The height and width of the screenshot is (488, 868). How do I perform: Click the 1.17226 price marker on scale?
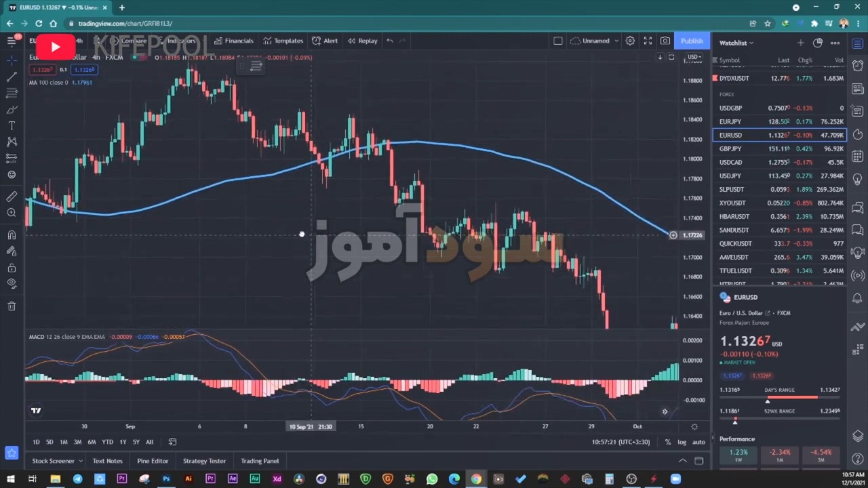pyautogui.click(x=692, y=235)
